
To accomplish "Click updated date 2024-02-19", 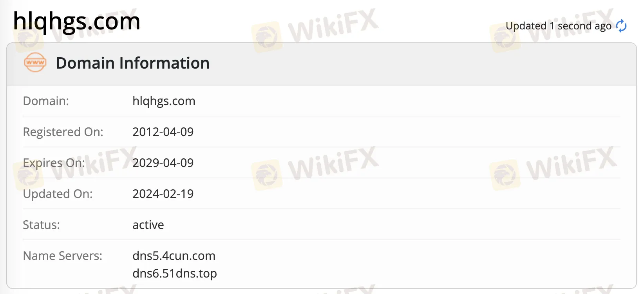I will (163, 194).
